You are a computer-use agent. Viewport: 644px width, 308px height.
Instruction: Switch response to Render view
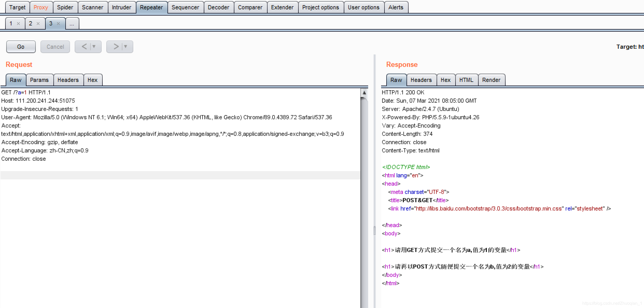pyautogui.click(x=491, y=80)
